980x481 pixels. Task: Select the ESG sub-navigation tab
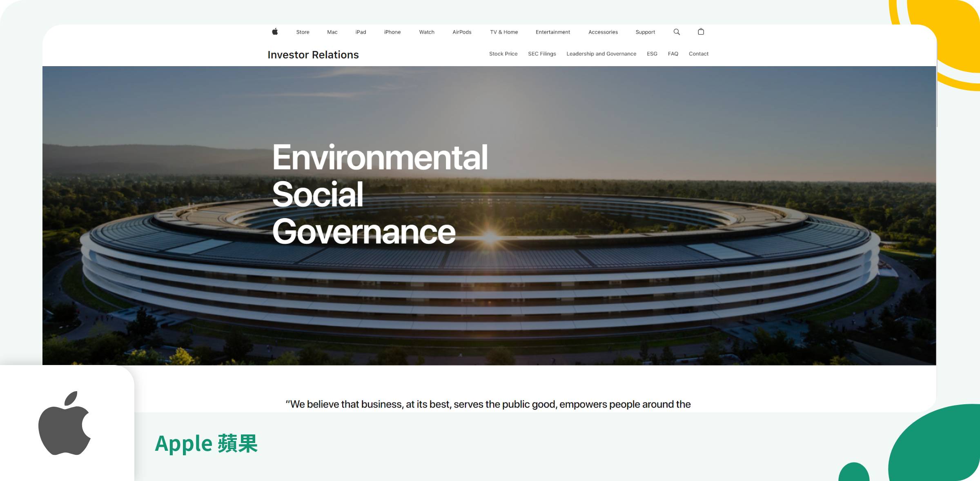pyautogui.click(x=652, y=54)
